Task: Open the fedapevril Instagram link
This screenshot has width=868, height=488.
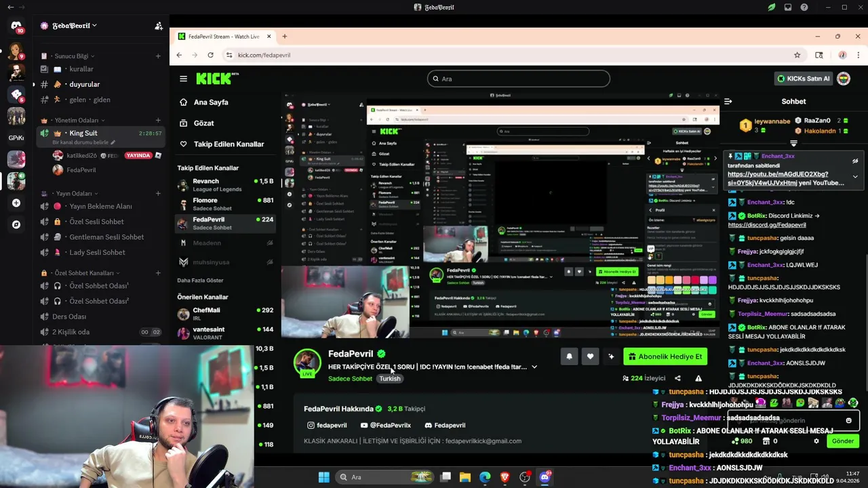Action: tap(327, 426)
